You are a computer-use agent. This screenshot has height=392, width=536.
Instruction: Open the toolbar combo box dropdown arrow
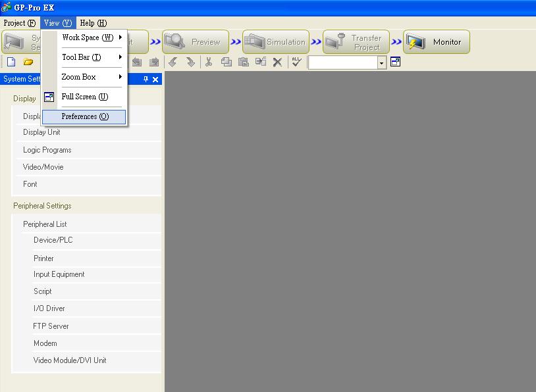tap(382, 62)
